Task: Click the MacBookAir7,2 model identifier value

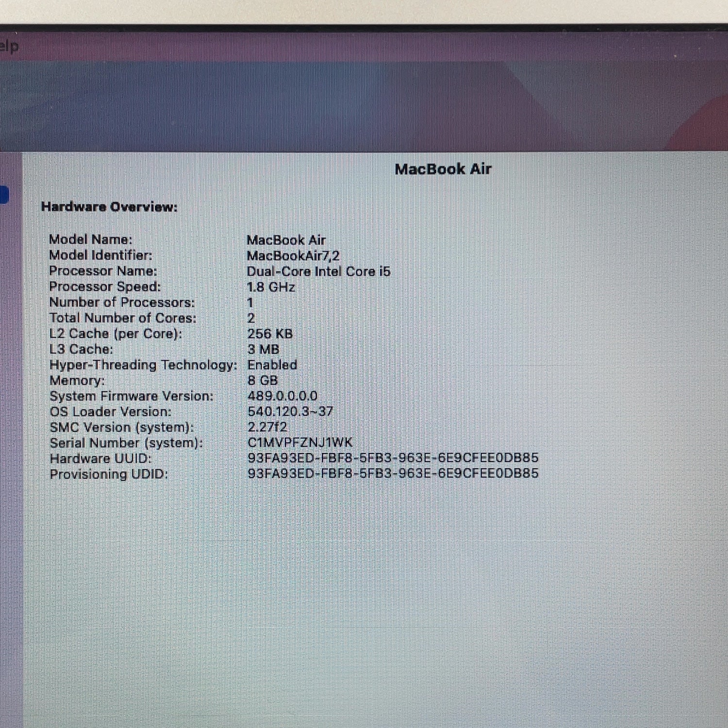Action: pos(293,255)
